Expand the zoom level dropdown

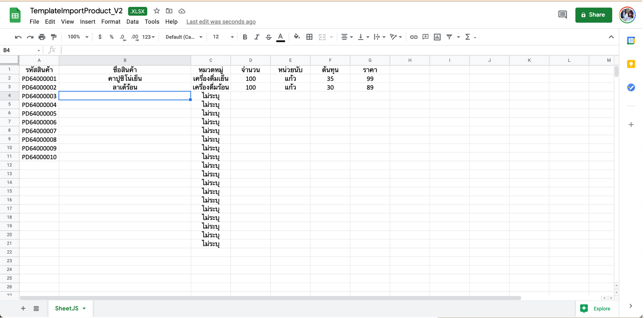[78, 37]
